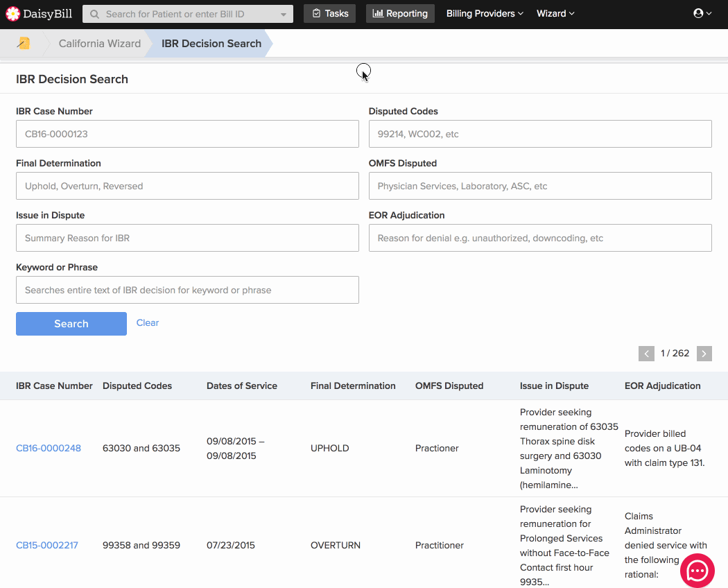Screen dimensions: 728x588
Task: Open the breadcrumb home folder icon
Action: (23, 43)
